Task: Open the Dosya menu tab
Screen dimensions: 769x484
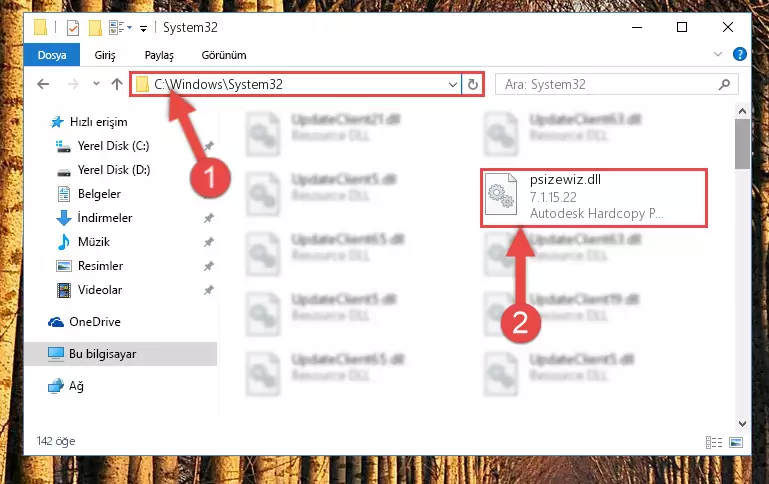Action: (52, 55)
